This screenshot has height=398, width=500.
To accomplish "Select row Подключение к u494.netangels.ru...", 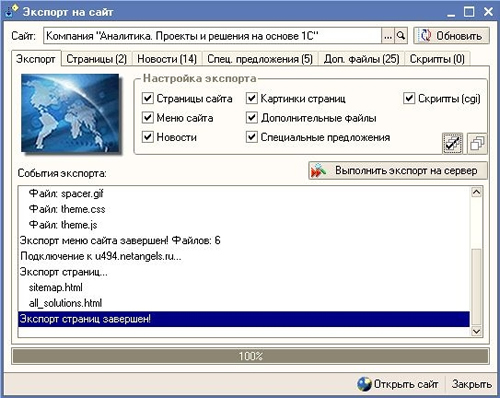I will pyautogui.click(x=244, y=256).
